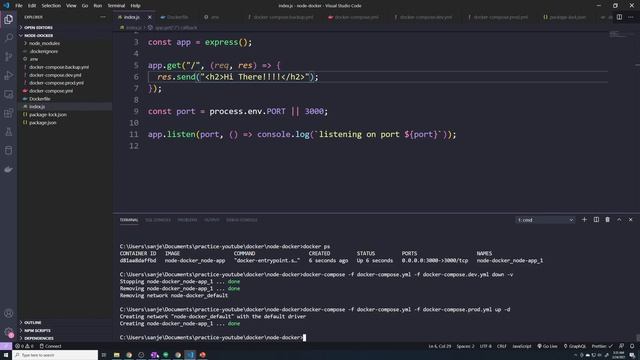Maximize terminal panel with up chevron
Screen dimensions: 640x360
point(619,220)
